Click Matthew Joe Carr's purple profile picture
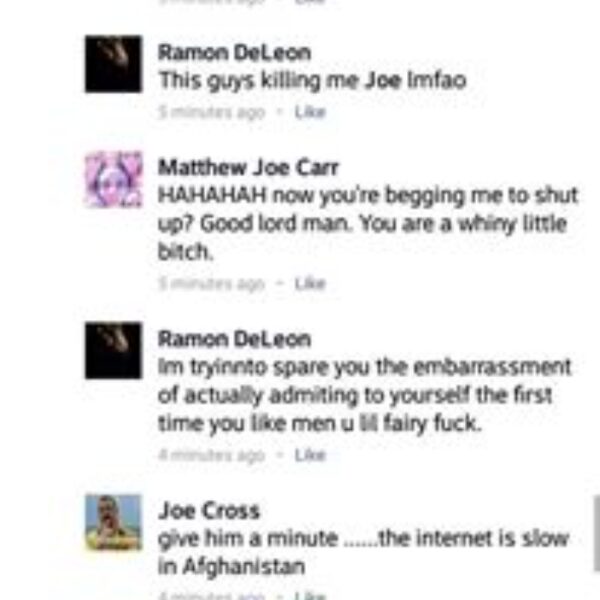Image resolution: width=600 pixels, height=600 pixels. [114, 179]
